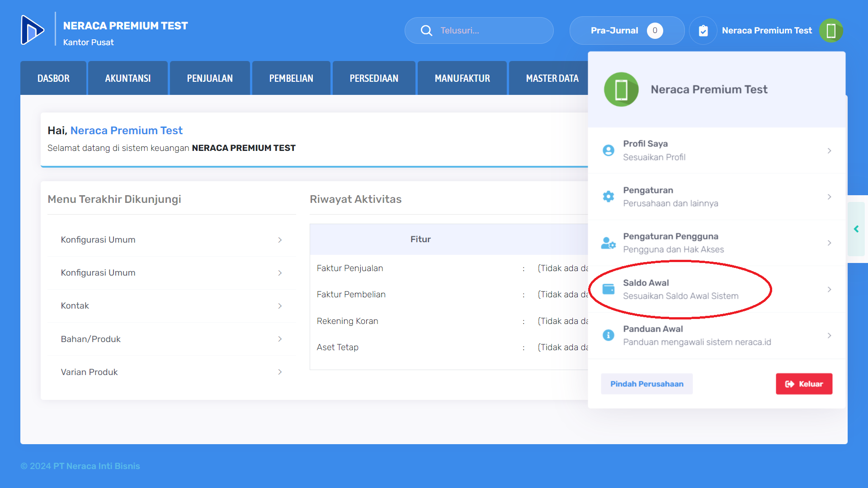Click the Telusuri search field
The height and width of the screenshot is (488, 868).
click(x=479, y=30)
